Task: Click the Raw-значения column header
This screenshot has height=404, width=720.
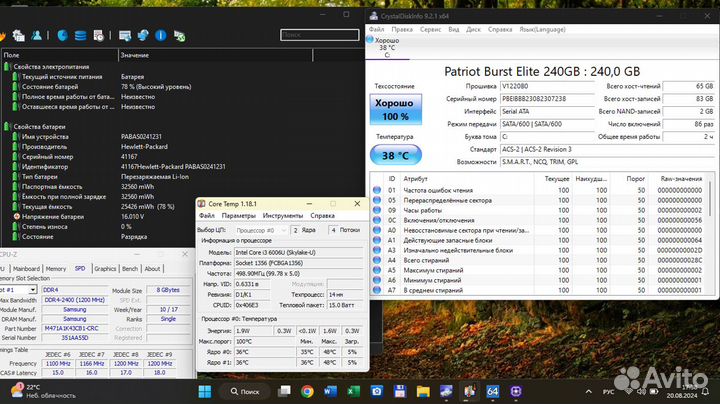Action: (x=681, y=179)
